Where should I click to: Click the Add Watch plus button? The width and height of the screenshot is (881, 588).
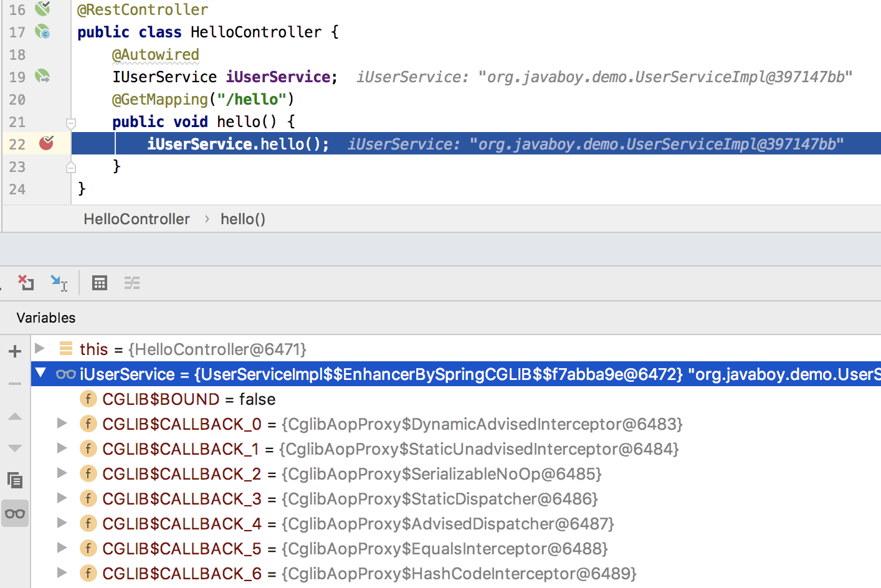14,351
